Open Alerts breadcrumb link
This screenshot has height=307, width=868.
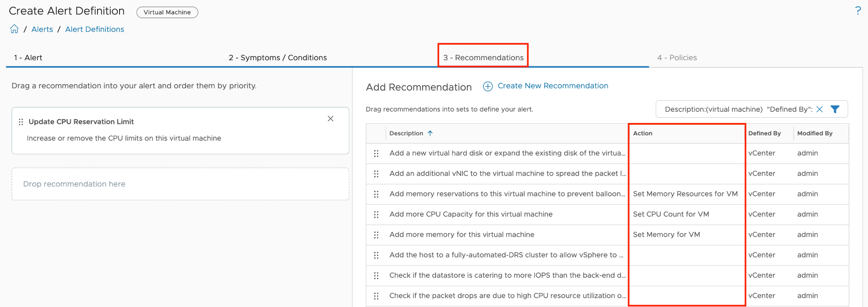[x=42, y=29]
